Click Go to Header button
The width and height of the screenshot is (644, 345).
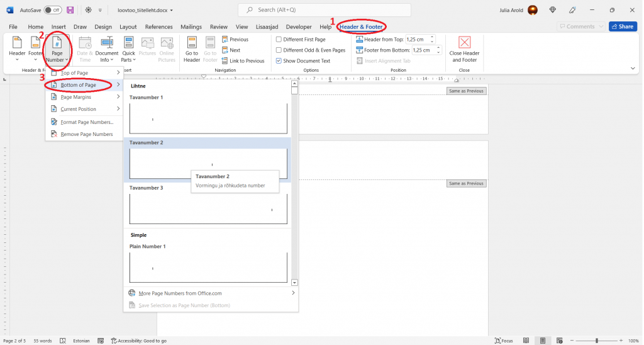[191, 49]
